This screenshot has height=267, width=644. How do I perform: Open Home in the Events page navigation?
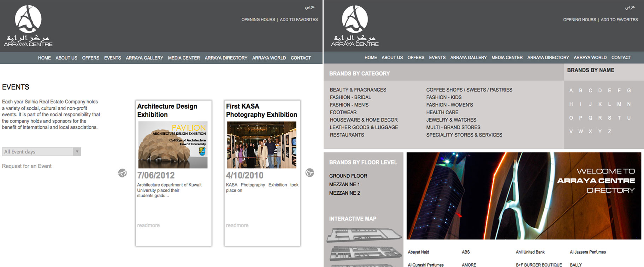pyautogui.click(x=45, y=58)
